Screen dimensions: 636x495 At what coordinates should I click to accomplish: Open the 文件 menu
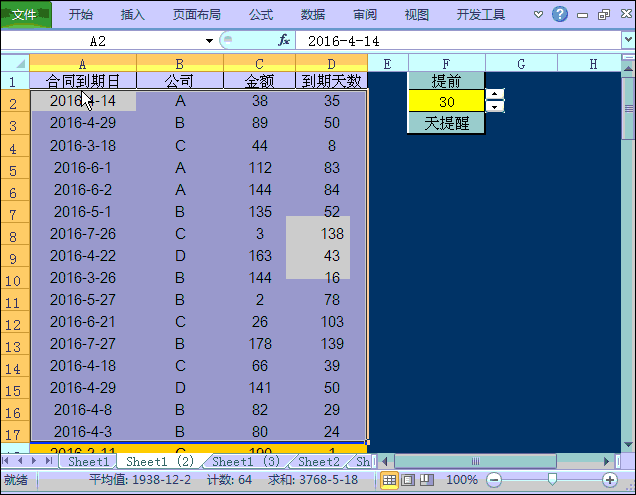coord(24,15)
